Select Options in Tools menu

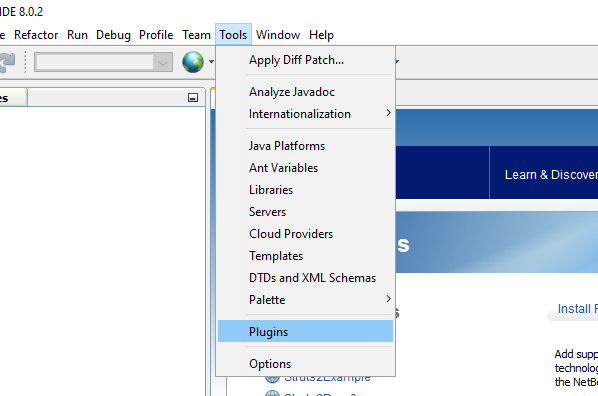point(305,364)
